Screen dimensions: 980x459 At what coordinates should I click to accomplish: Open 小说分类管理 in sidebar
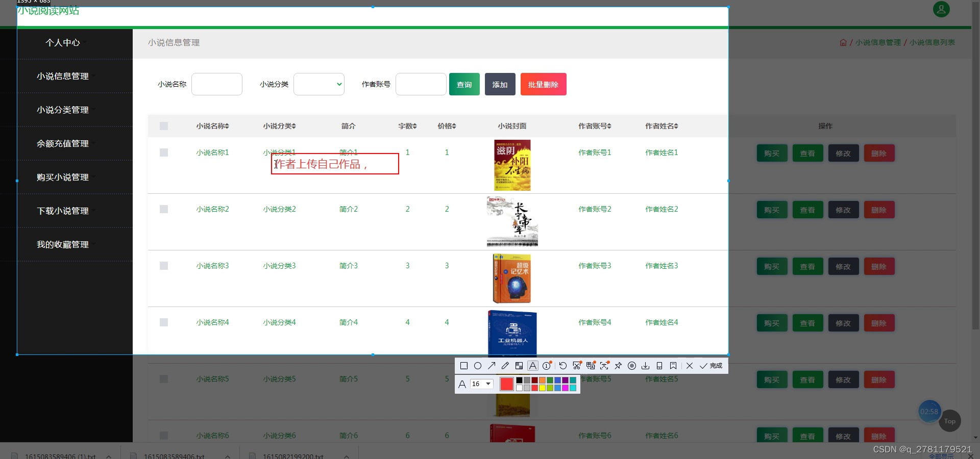[63, 110]
